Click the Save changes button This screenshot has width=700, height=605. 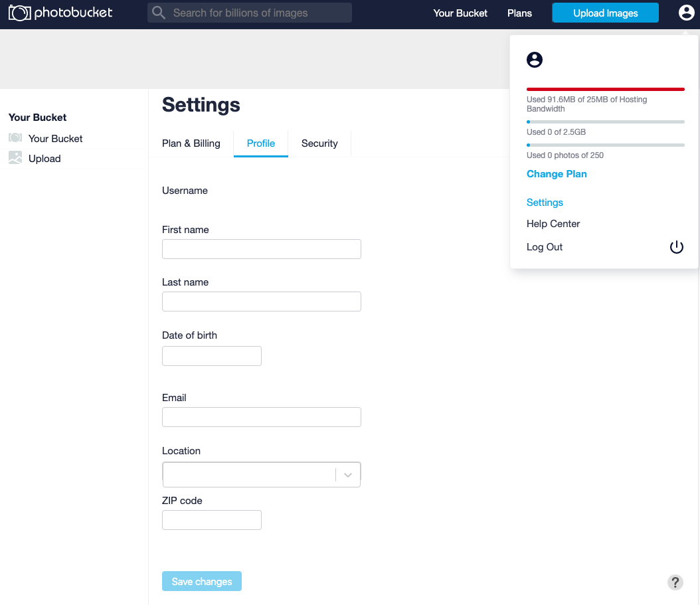tap(201, 580)
